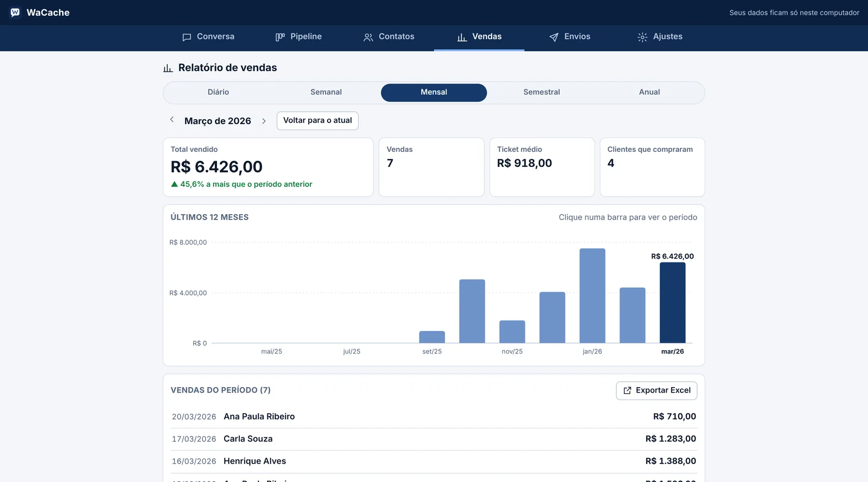This screenshot has width=868, height=482.
Task: Go to previous month with left chevron
Action: click(172, 120)
